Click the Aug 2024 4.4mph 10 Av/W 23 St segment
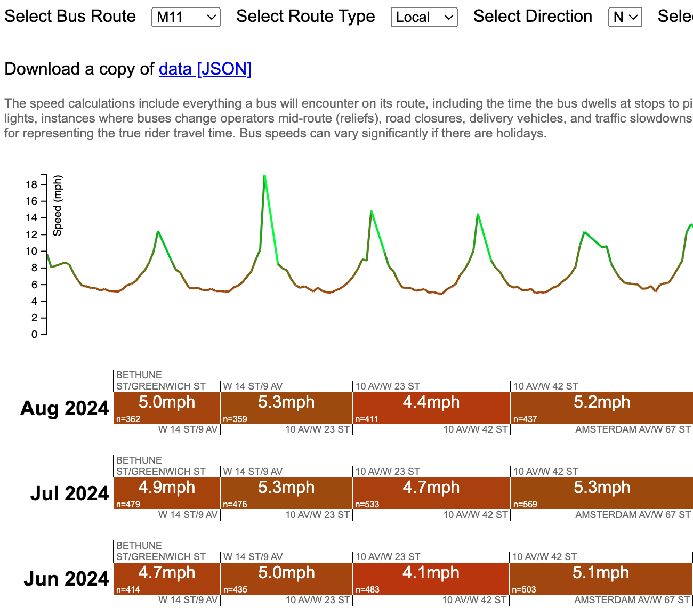 pyautogui.click(x=431, y=408)
